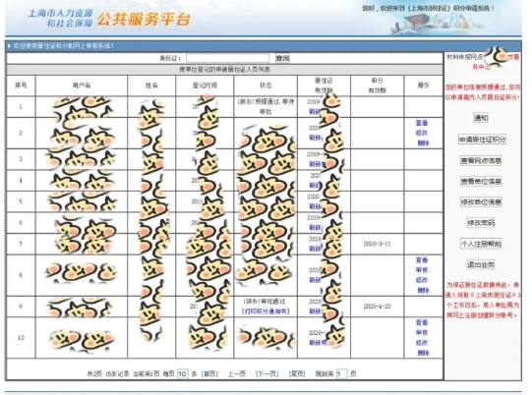Open the 通知 button in sidebar
532x395 pixels.
[x=481, y=118]
